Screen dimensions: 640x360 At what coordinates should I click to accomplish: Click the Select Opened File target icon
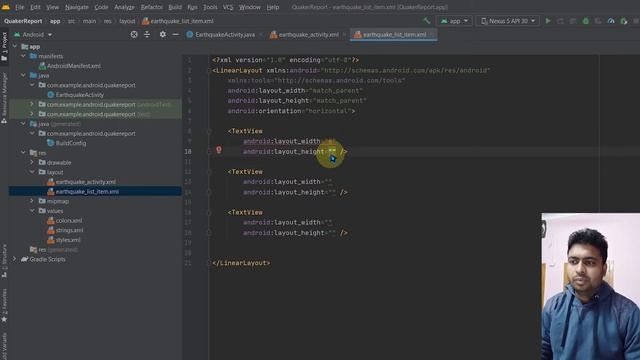click(x=134, y=35)
